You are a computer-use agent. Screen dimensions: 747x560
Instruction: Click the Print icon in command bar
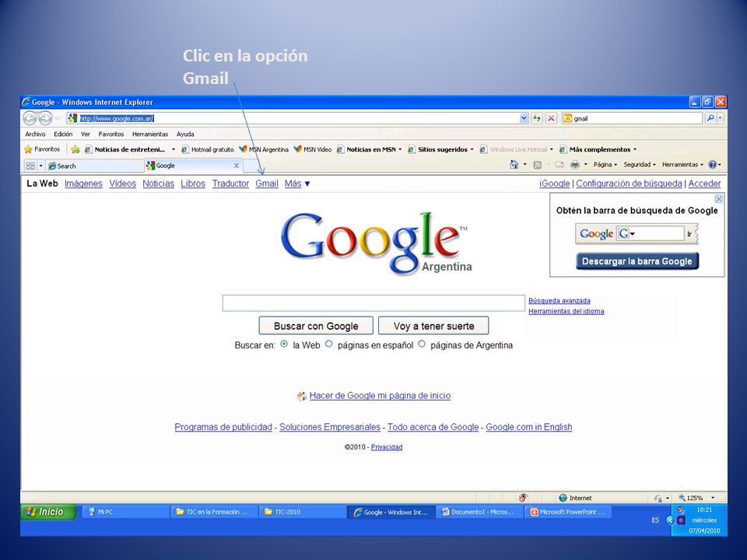pos(575,165)
